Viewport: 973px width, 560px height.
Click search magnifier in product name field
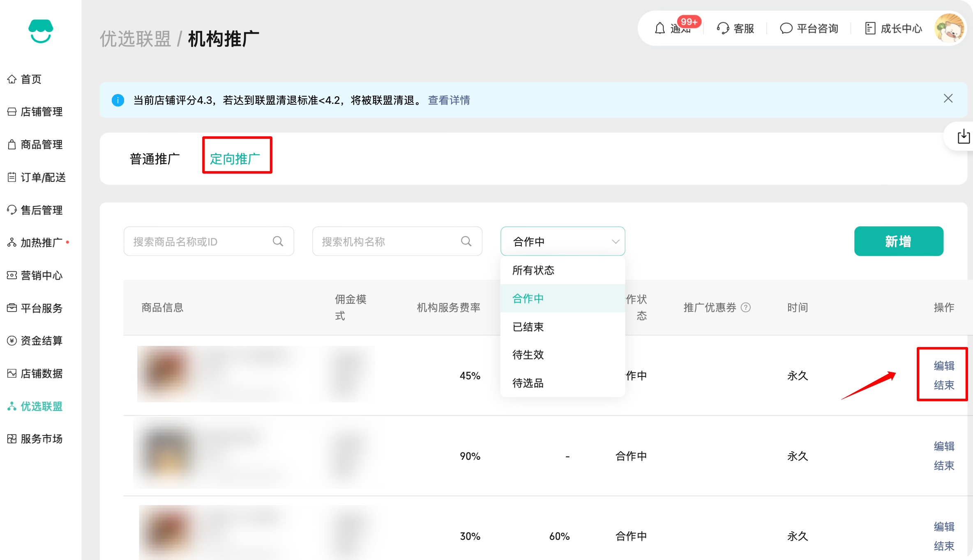pos(278,241)
